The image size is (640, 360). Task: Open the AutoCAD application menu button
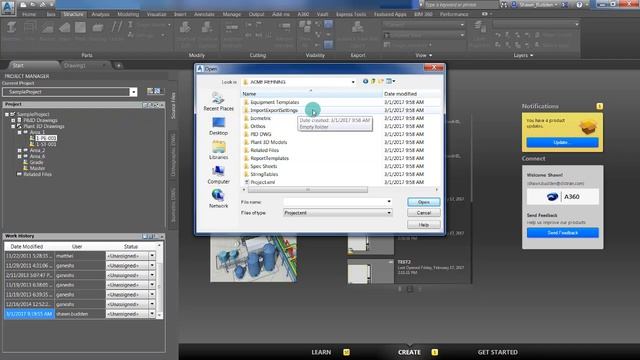(8, 8)
